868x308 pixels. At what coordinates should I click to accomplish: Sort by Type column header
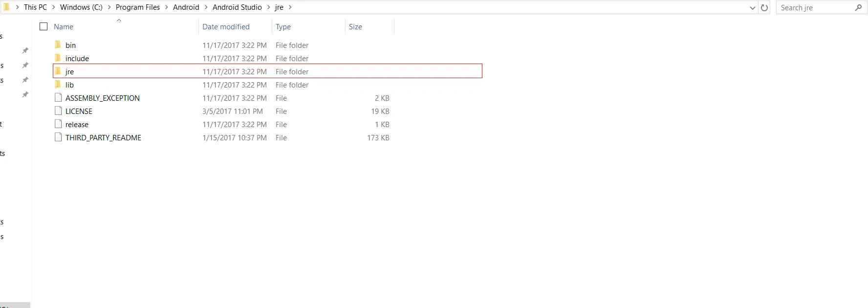(283, 27)
